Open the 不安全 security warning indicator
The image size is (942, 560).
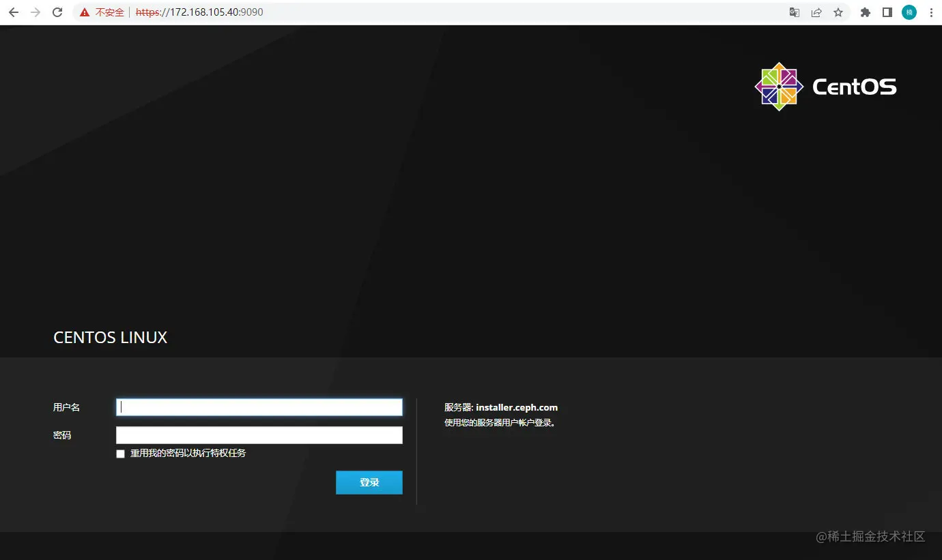[x=102, y=12]
